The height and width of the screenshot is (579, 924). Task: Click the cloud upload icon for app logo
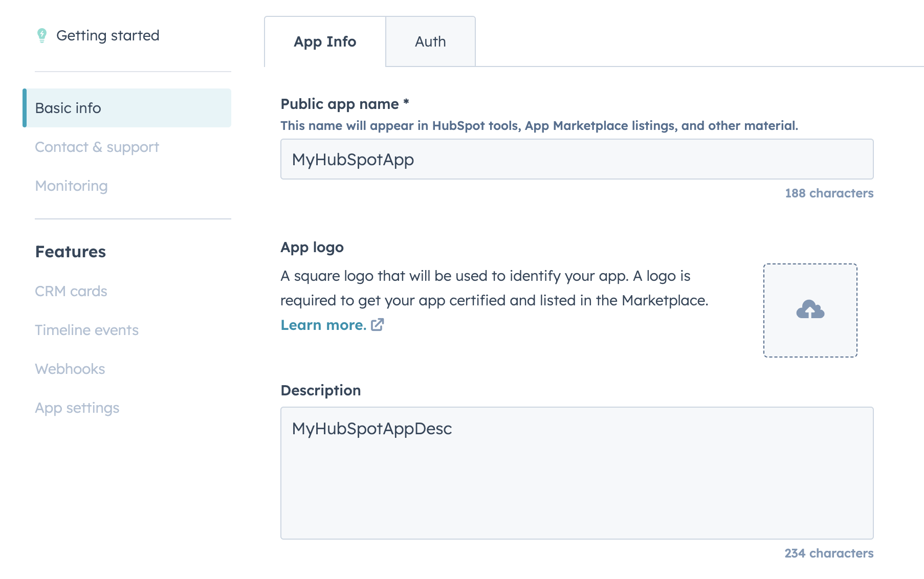point(810,309)
